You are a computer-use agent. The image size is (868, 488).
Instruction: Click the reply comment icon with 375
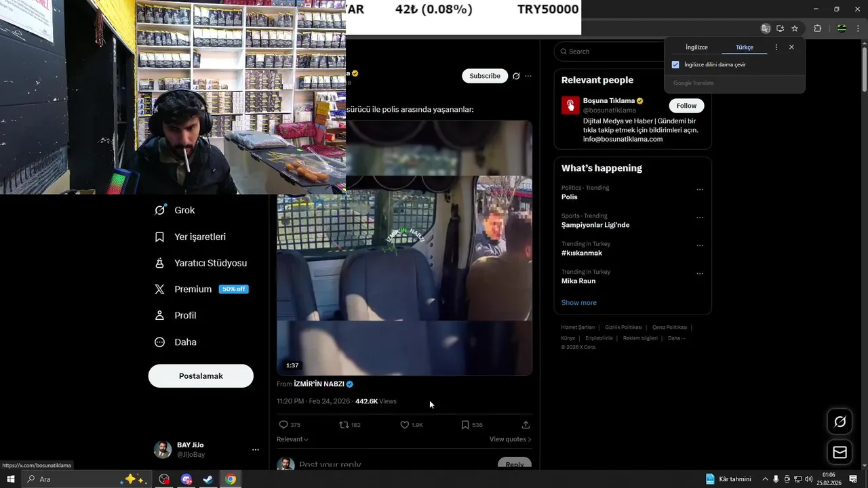[x=283, y=425]
